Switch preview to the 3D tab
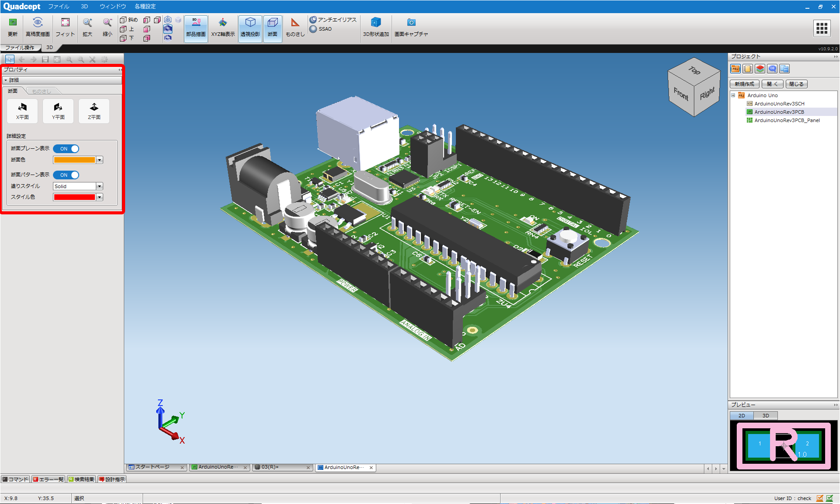840x504 pixels. tap(766, 416)
